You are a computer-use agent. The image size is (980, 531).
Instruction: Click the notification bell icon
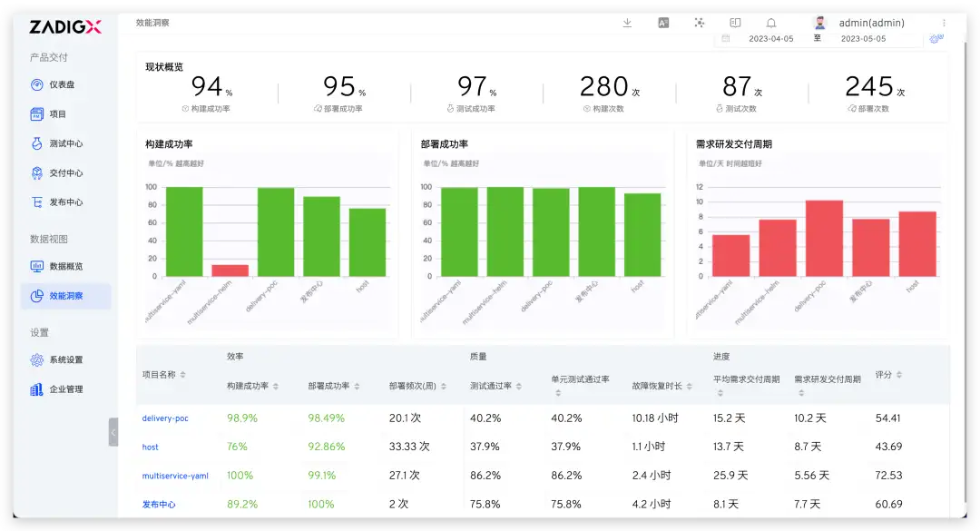772,22
